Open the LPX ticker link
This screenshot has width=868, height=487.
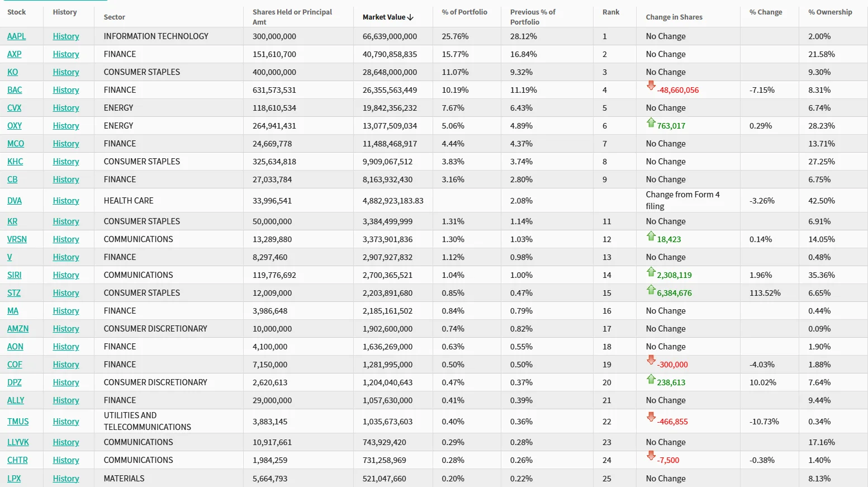point(14,479)
